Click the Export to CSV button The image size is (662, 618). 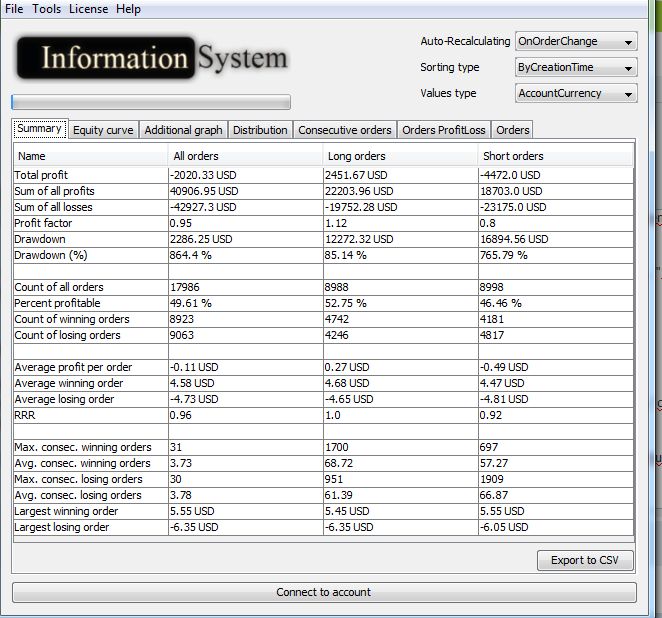[x=585, y=560]
